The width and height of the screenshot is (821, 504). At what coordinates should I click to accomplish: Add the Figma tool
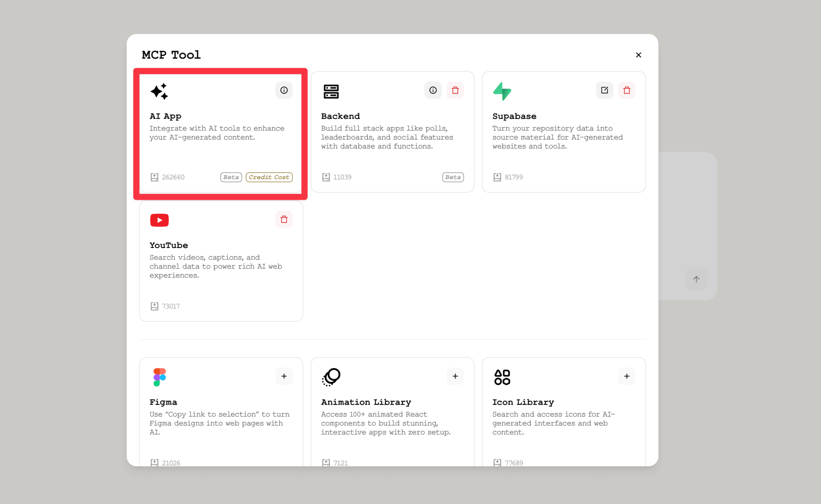pyautogui.click(x=284, y=376)
